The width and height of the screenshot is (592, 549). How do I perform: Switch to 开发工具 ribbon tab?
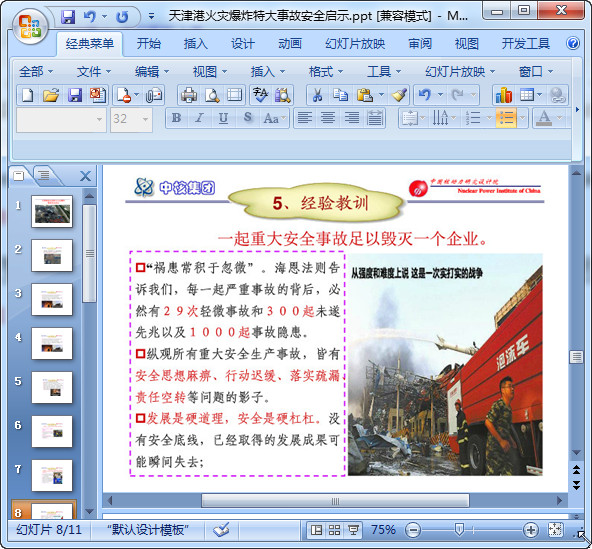pyautogui.click(x=526, y=44)
